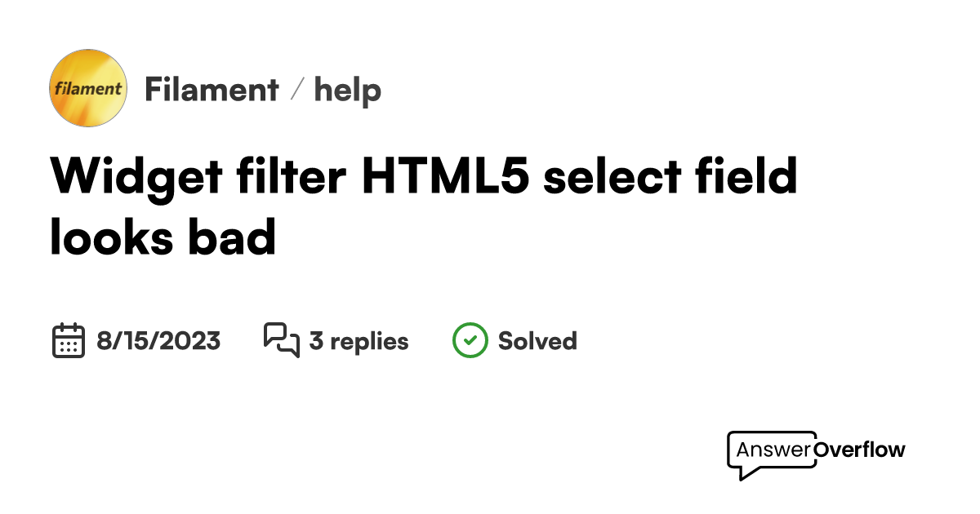The image size is (980, 514).
Task: Click the 8/15/2023 post date
Action: pos(158,340)
